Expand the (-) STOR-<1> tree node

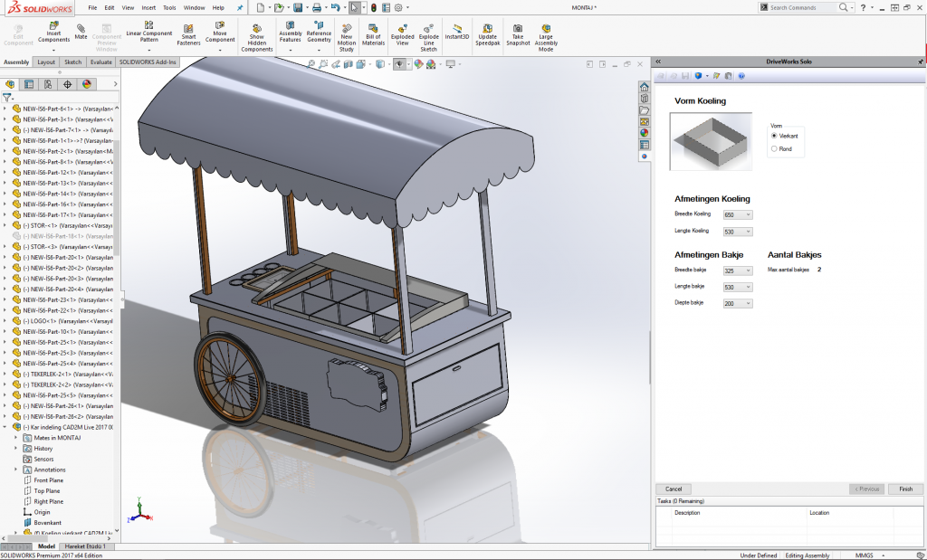pyautogui.click(x=5, y=225)
